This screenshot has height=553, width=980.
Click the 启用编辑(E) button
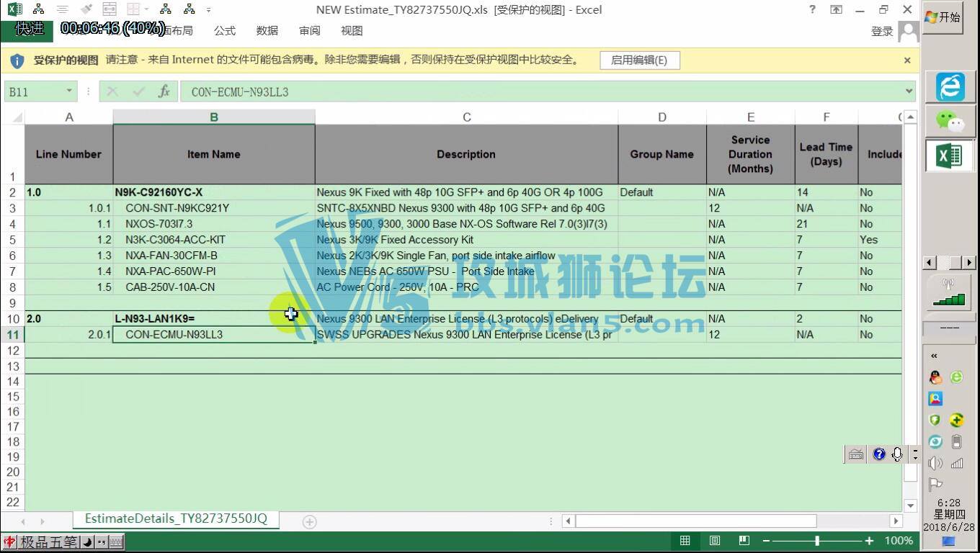(x=639, y=60)
